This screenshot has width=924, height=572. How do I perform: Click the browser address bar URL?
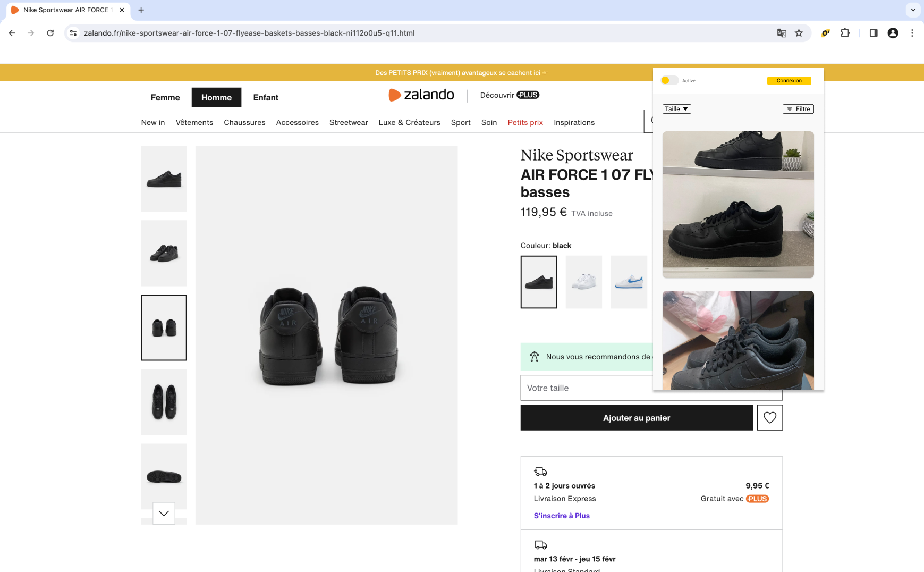pyautogui.click(x=249, y=33)
